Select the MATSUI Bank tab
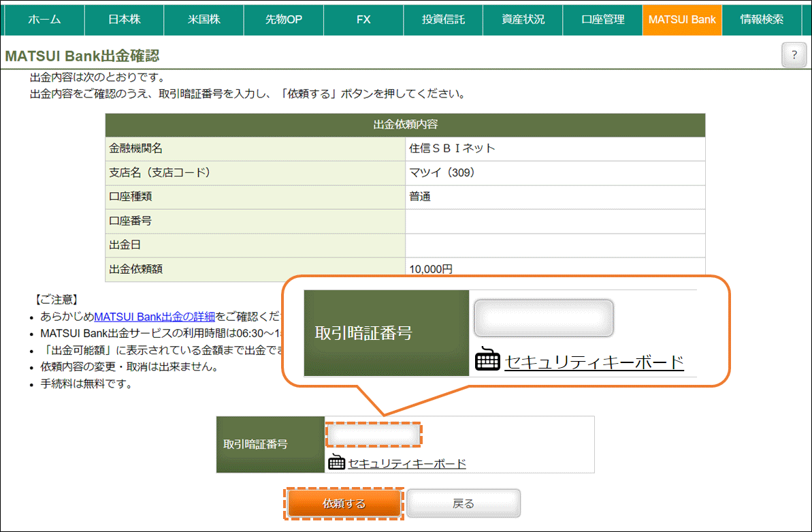The image size is (812, 532). [682, 20]
